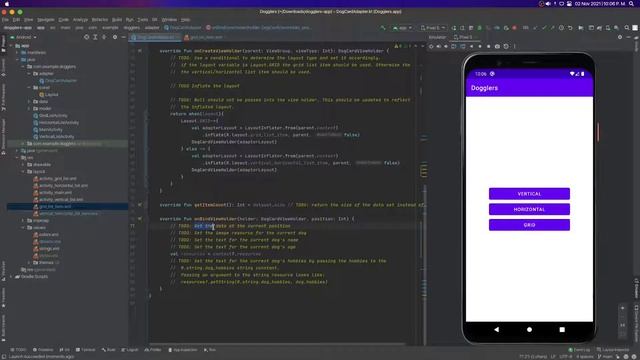Collapse the values resource folder
640x360 pixels.
pos(23,227)
